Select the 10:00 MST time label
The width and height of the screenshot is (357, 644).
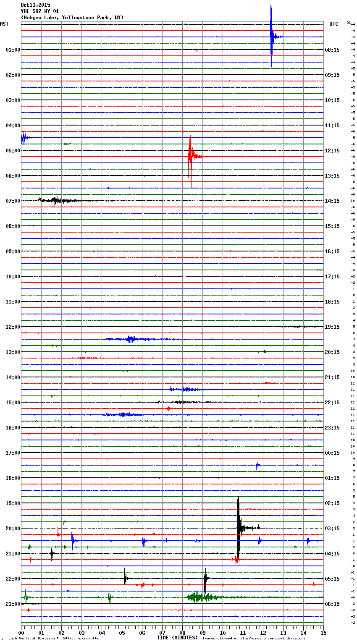[x=13, y=277]
